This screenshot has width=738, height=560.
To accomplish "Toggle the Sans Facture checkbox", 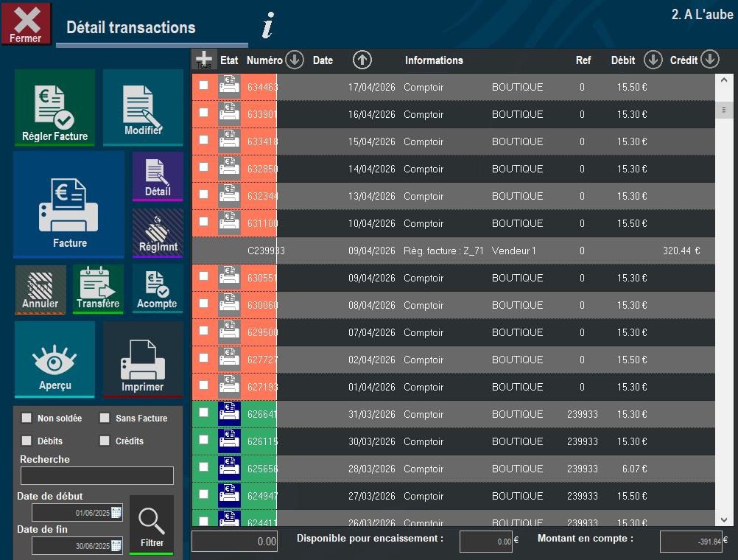I will click(x=105, y=418).
